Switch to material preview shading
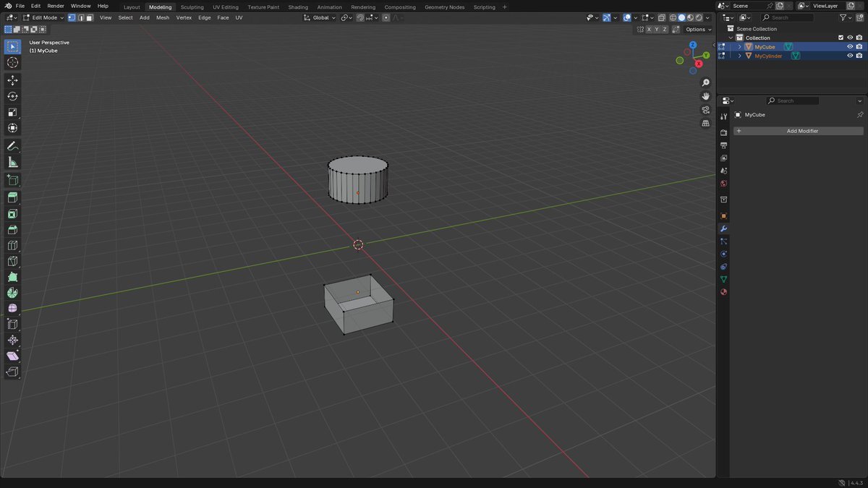The image size is (868, 488). pyautogui.click(x=690, y=17)
